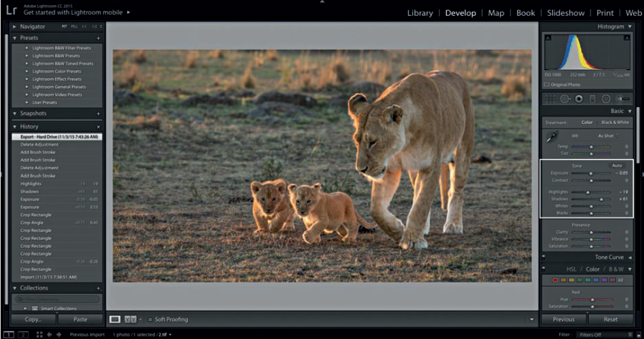This screenshot has height=339, width=644.
Task: Go back with the left arrow icon
Action: [50, 335]
